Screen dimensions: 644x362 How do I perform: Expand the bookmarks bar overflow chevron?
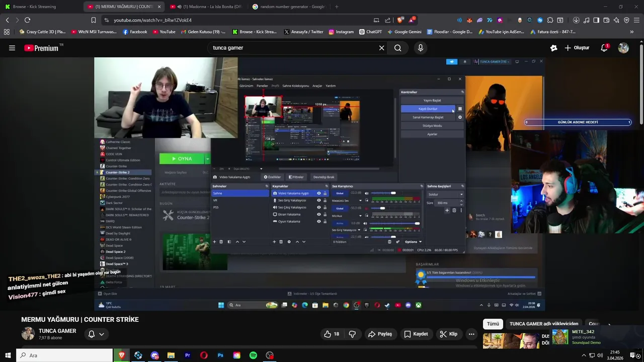(632, 32)
